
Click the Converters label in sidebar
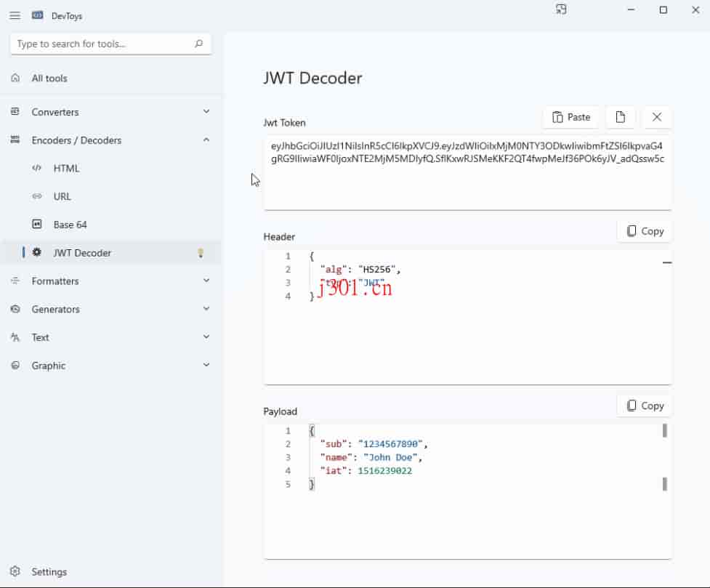55,112
